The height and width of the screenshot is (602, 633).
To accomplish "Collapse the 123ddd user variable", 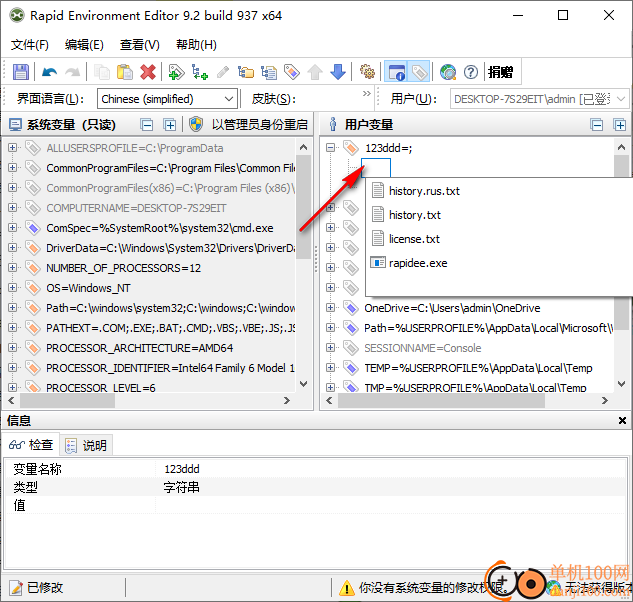I will click(330, 148).
